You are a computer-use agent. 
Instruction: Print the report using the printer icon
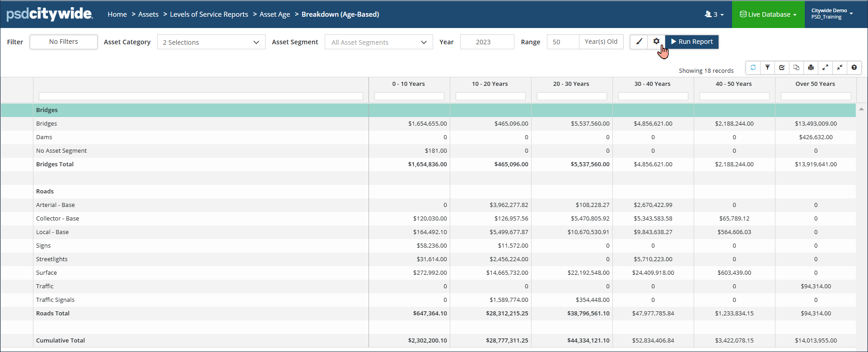pyautogui.click(x=811, y=68)
